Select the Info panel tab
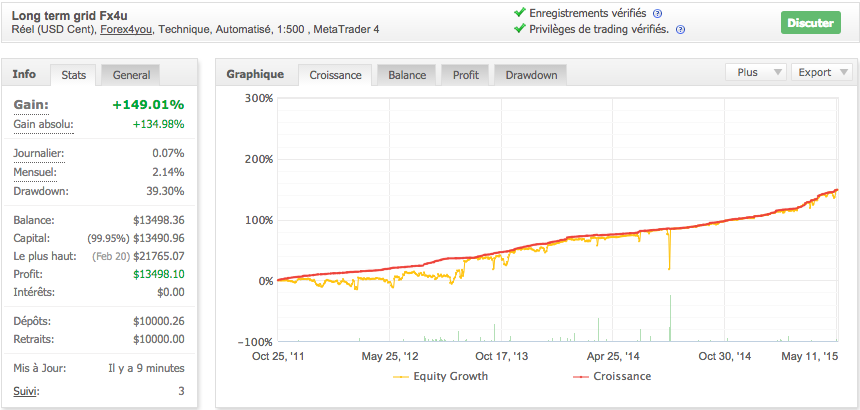Viewport: 860px width, 410px height. 25,74
